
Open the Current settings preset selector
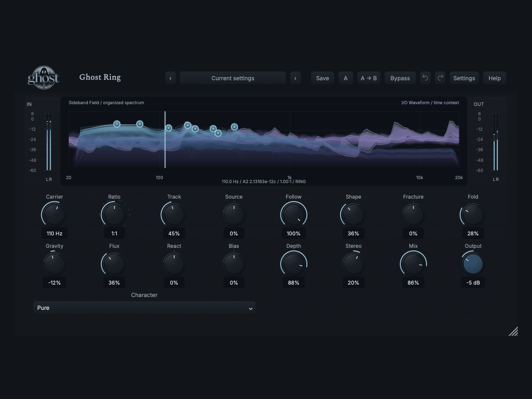[x=233, y=78]
